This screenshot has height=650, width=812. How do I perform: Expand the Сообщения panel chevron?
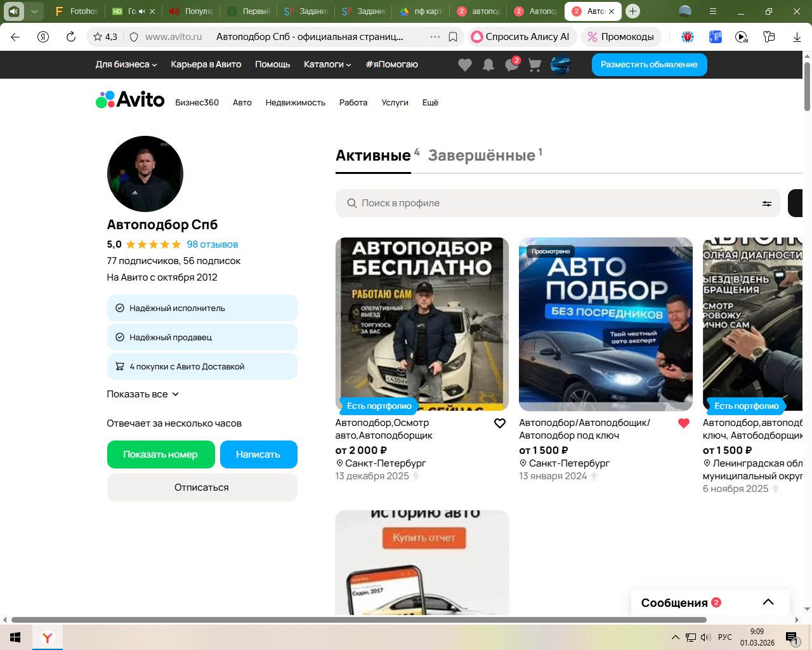768,602
